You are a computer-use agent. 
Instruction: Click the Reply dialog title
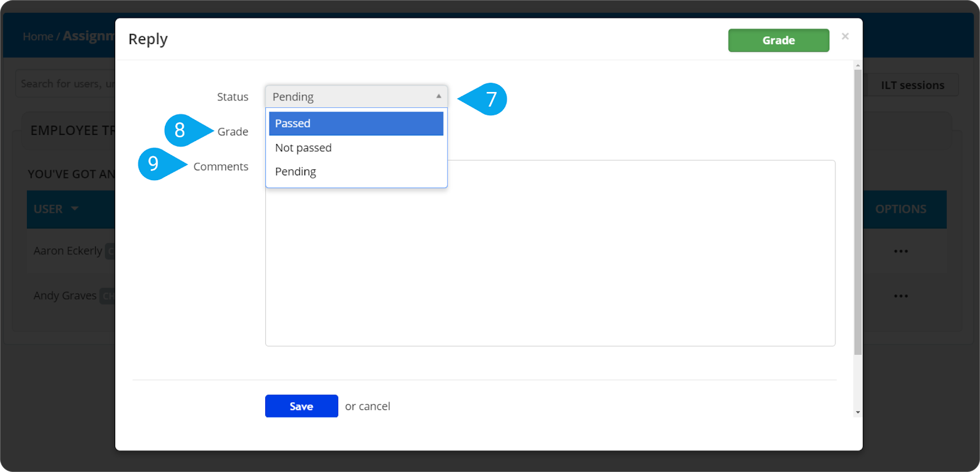click(148, 39)
